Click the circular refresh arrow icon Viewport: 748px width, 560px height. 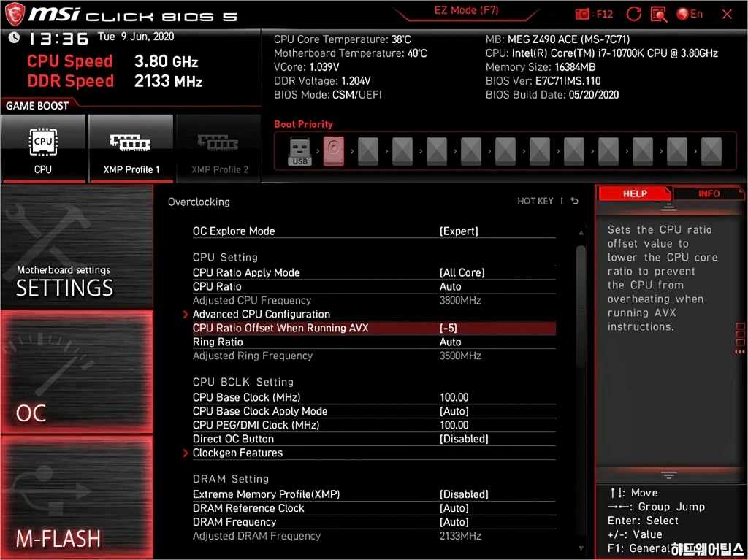(x=633, y=14)
